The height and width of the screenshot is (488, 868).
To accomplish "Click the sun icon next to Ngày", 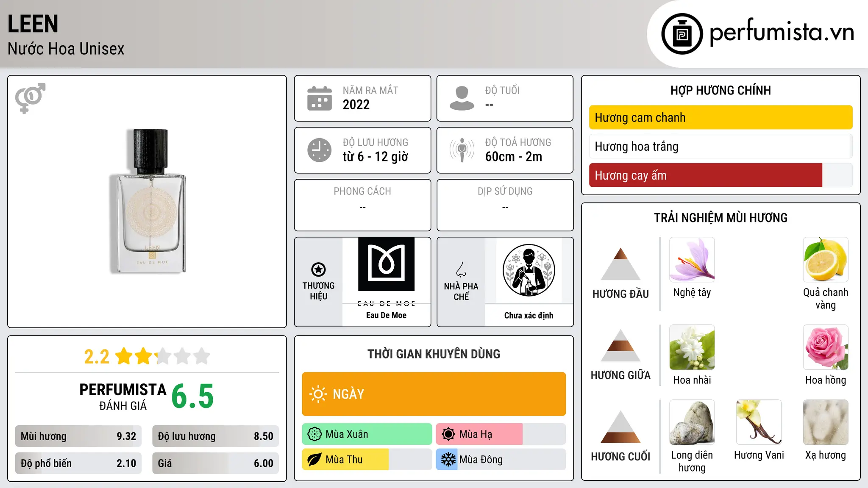I will click(x=318, y=394).
